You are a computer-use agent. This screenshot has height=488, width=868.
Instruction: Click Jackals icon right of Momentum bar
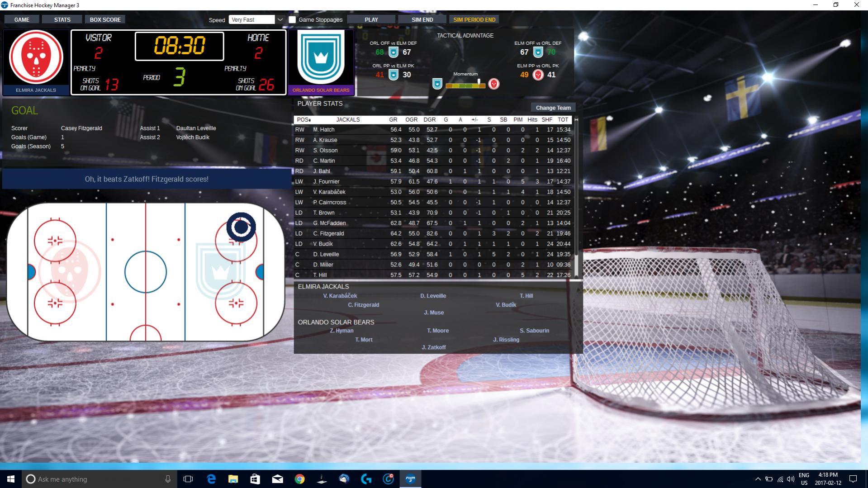point(494,84)
